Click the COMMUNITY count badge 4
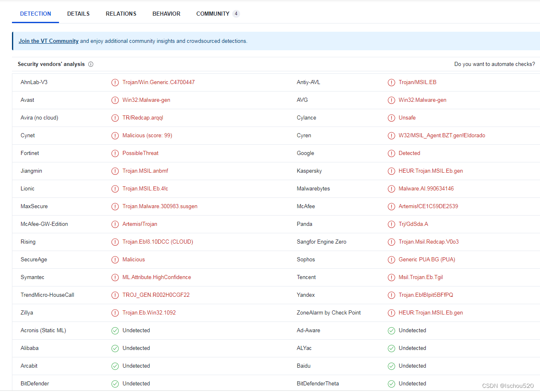 236,14
